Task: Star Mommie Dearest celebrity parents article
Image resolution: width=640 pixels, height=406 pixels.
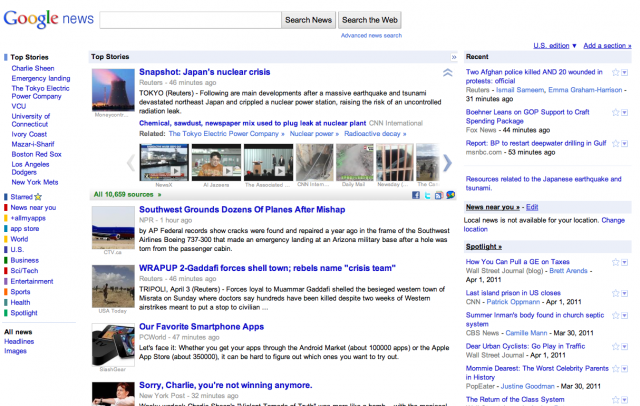Action: [616, 368]
